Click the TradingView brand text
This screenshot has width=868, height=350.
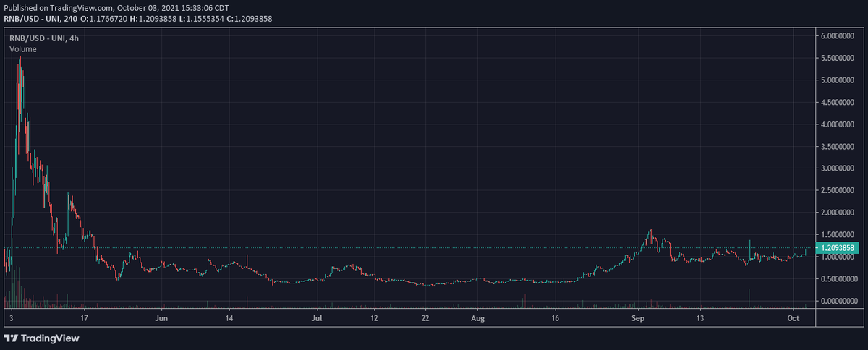pyautogui.click(x=51, y=338)
